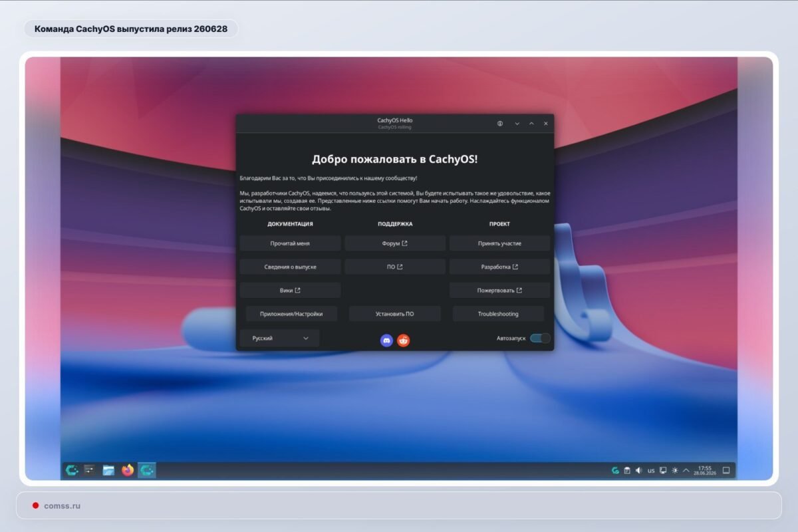Image resolution: width=798 pixels, height=532 pixels.
Task: Launch Firefox from the taskbar
Action: click(x=128, y=470)
